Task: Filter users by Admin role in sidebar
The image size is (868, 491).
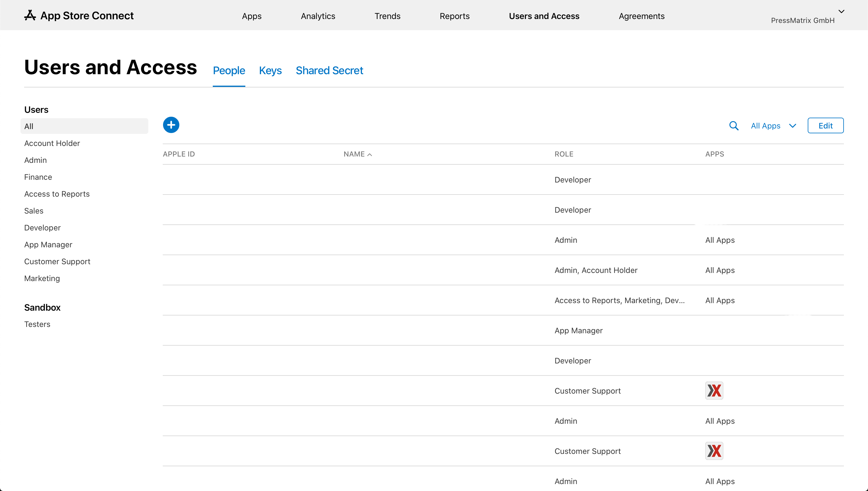Action: tap(35, 160)
